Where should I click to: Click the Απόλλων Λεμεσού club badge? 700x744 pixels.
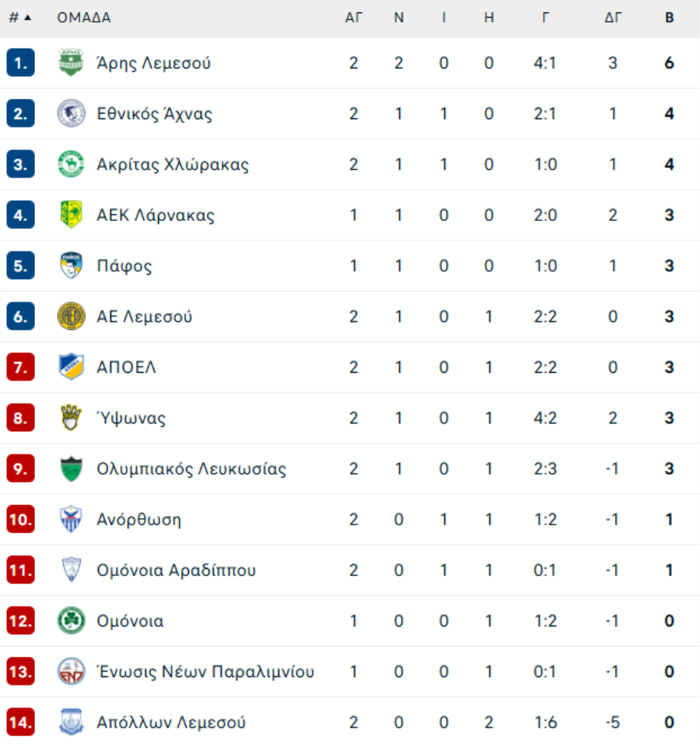pyautogui.click(x=71, y=722)
